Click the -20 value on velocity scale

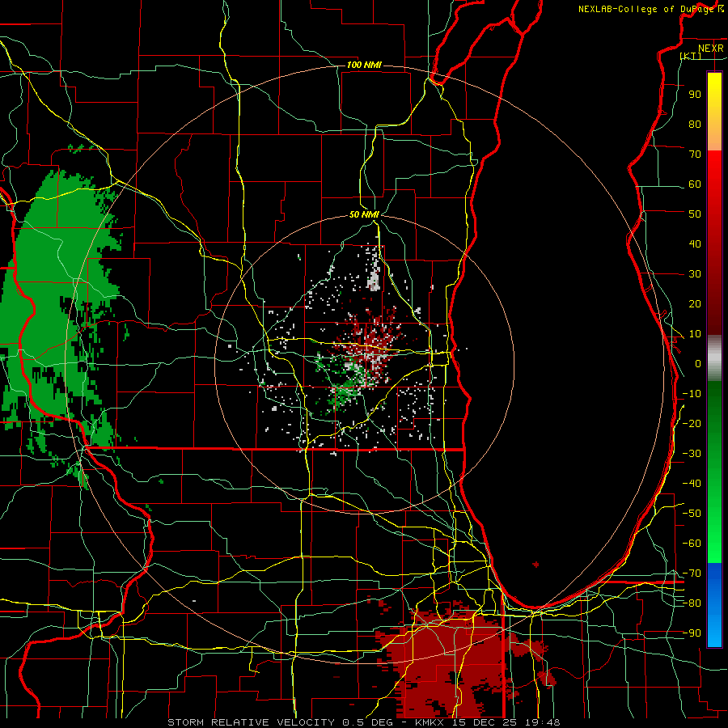(692, 423)
